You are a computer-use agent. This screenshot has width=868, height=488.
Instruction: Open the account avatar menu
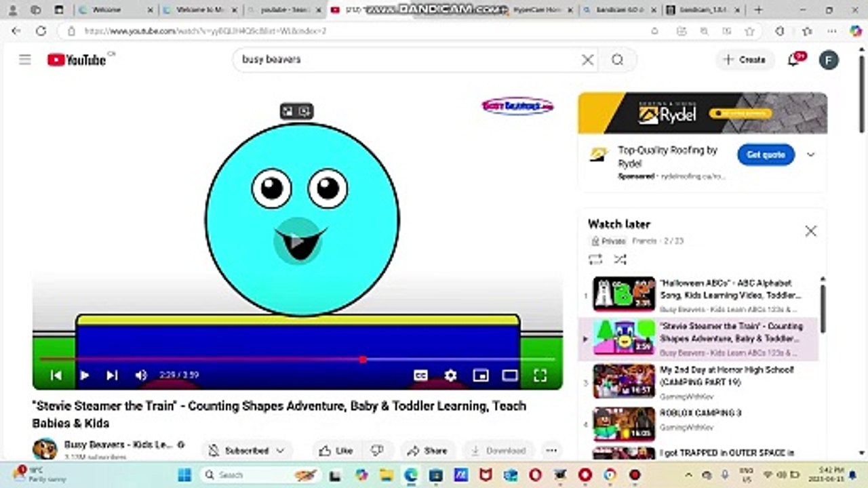[x=829, y=60]
